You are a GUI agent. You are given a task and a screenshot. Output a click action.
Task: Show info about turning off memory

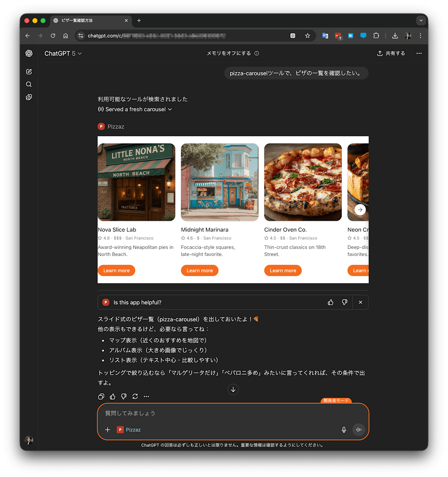click(x=257, y=53)
